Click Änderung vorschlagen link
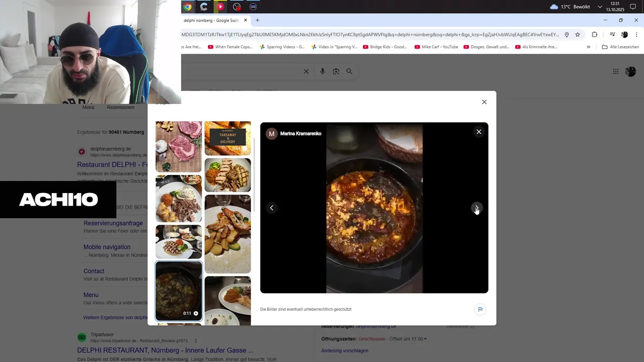The width and height of the screenshot is (644, 362). pyautogui.click(x=345, y=350)
